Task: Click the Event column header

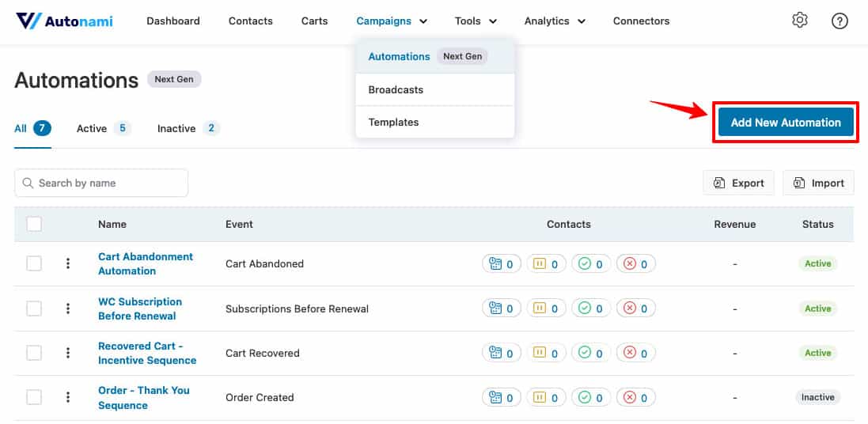Action: coord(239,224)
